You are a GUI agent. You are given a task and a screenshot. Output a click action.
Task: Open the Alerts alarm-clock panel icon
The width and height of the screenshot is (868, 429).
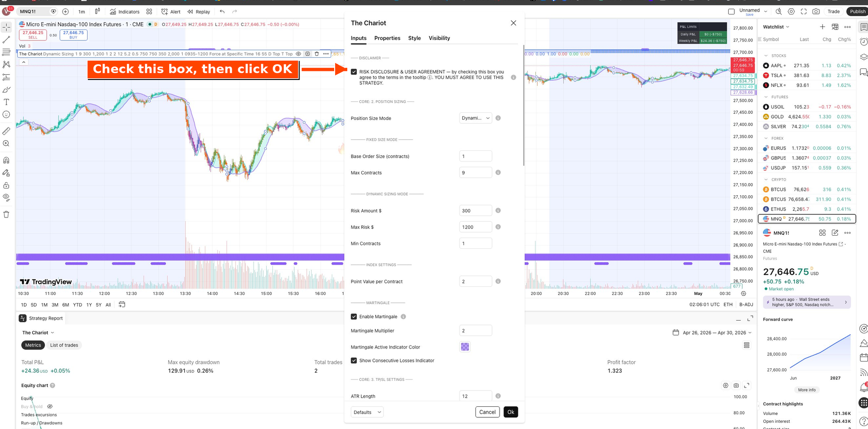click(x=864, y=42)
